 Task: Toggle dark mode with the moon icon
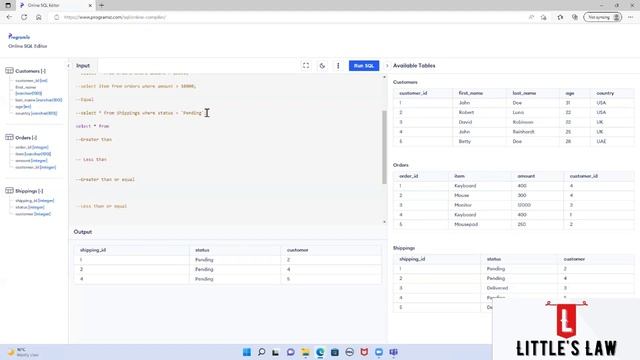pyautogui.click(x=322, y=66)
